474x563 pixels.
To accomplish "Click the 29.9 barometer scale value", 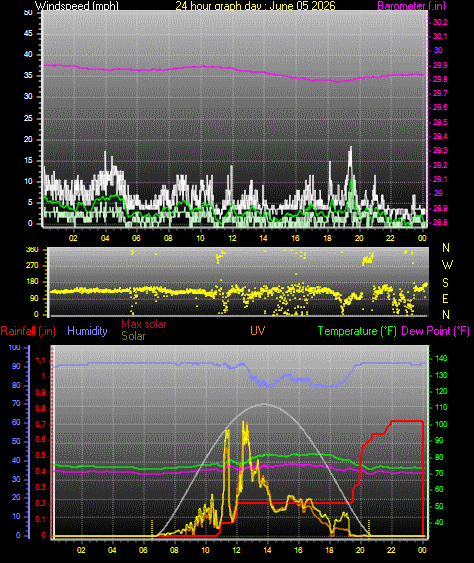I will [x=440, y=65].
